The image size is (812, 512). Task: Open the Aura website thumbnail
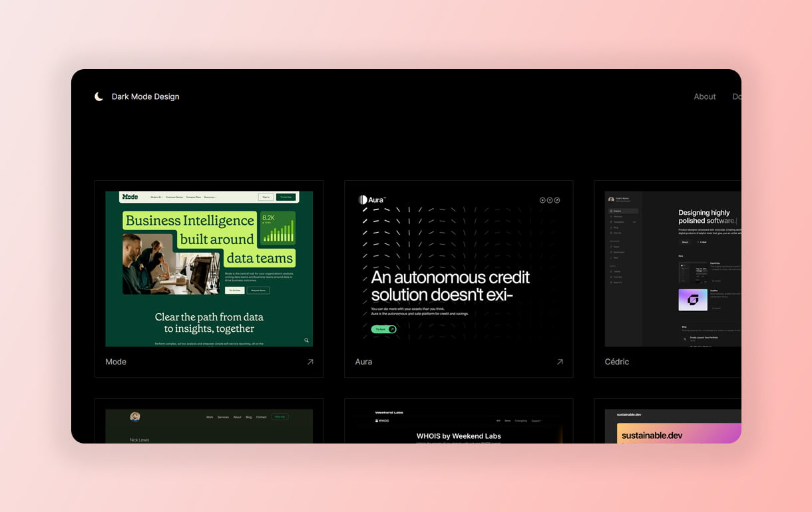[459, 269]
